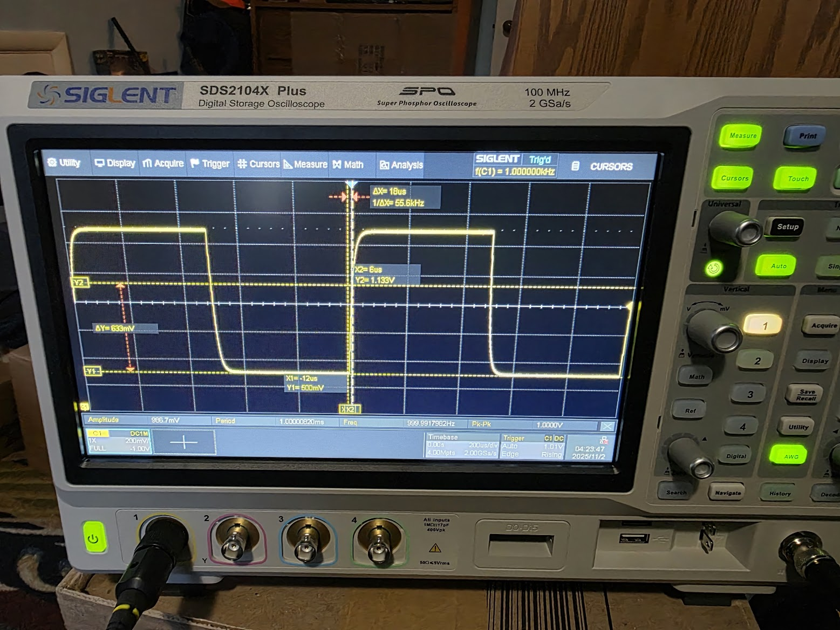840x630 pixels.
Task: Open the Cursors menu on the touchscreen
Action: click(258, 164)
